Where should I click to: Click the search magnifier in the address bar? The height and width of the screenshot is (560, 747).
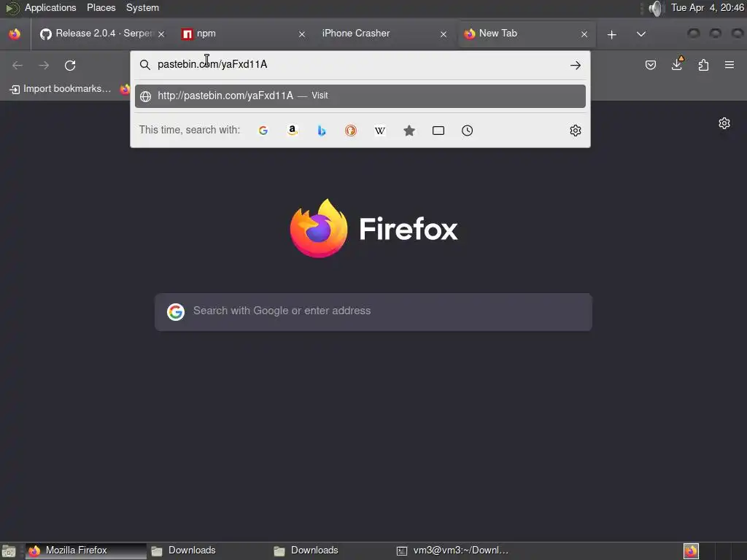tap(145, 65)
